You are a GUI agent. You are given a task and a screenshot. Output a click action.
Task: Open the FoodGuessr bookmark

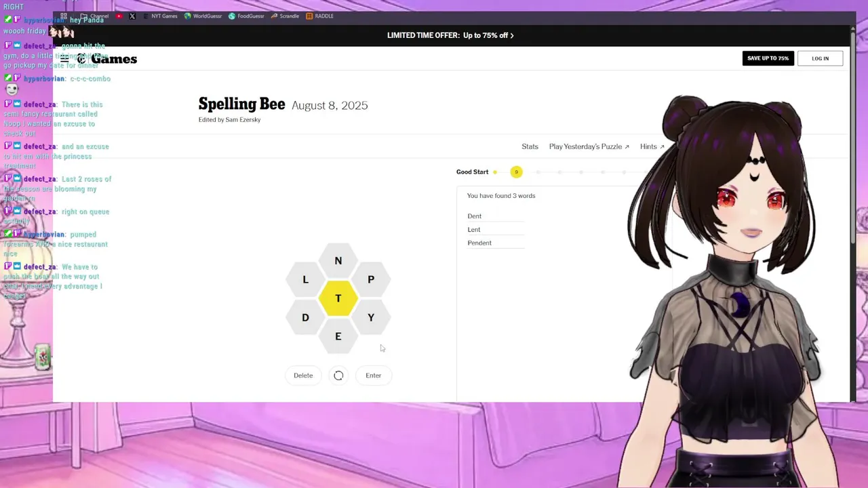pyautogui.click(x=246, y=16)
